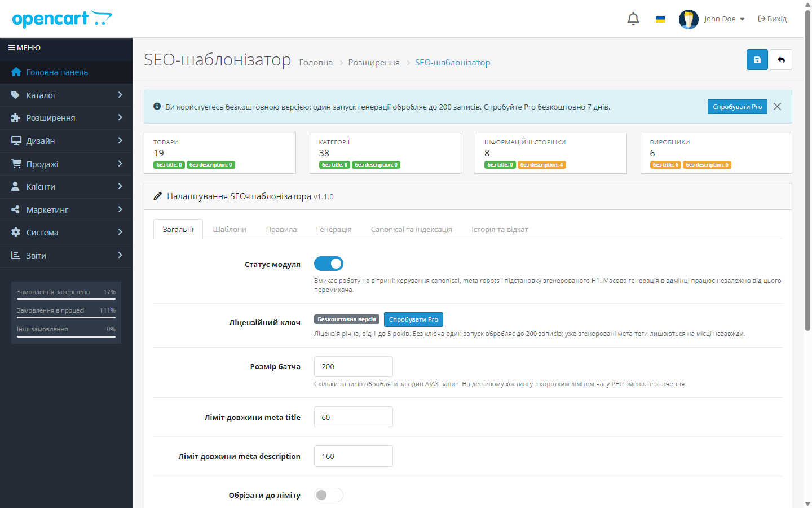
Task: Click the Ukrainian flag language icon
Action: click(660, 19)
